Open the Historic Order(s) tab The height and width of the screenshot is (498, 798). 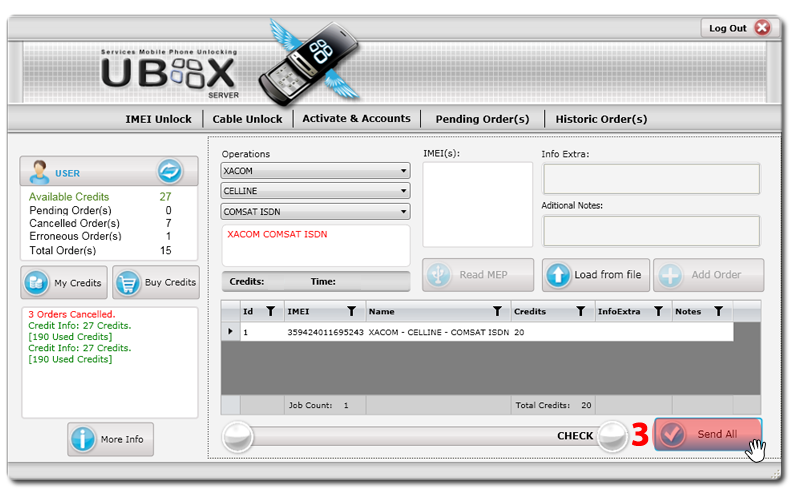tap(601, 119)
